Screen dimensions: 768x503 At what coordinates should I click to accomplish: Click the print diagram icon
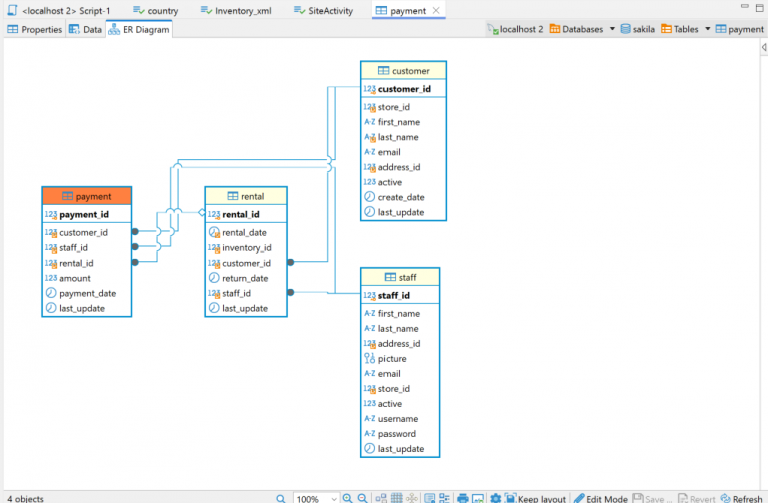coord(462,498)
